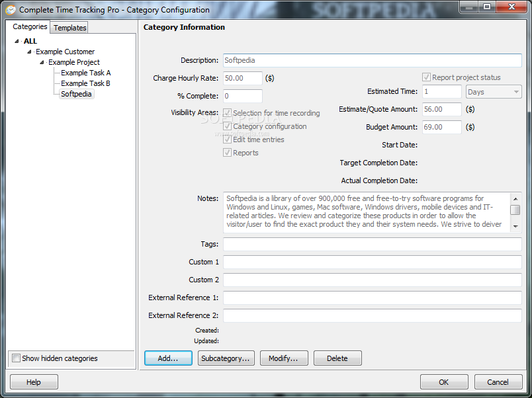Open the Days time unit dropdown
The image size is (532, 398).
(494, 92)
